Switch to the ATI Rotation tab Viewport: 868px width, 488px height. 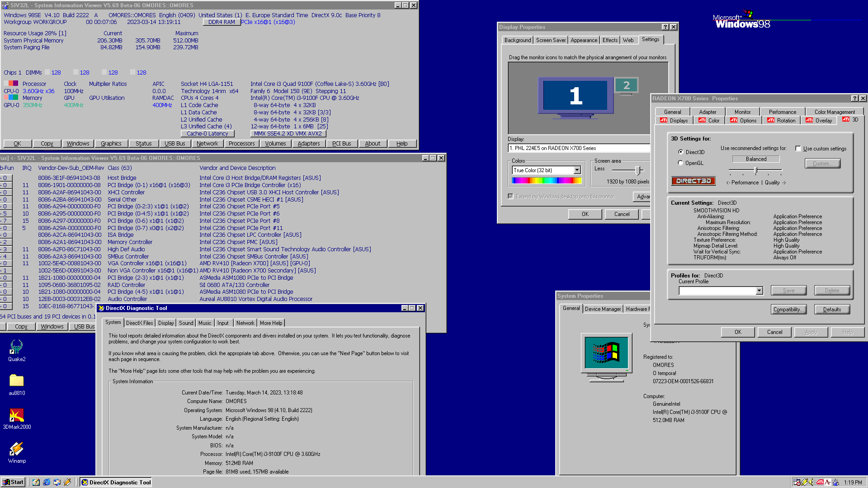(781, 120)
